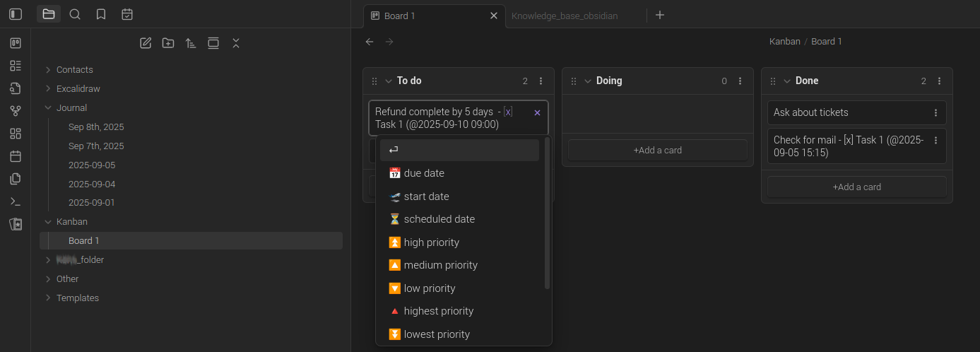Toggle the left sidebar panel icon
This screenshot has height=352, width=980.
coord(16,14)
